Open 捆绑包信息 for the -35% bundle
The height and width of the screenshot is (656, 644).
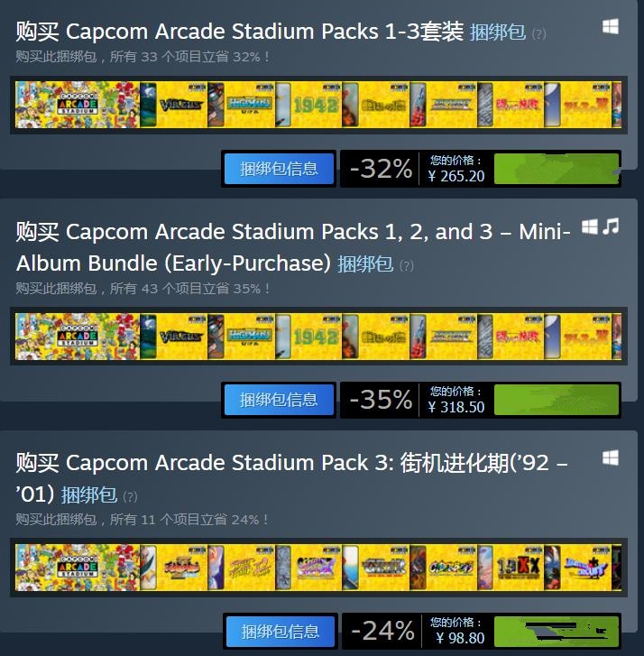(x=279, y=400)
